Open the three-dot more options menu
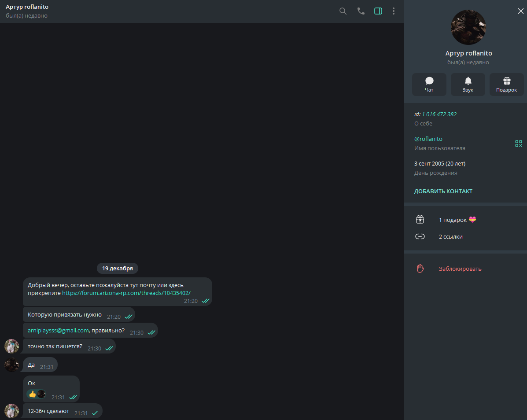 pyautogui.click(x=394, y=11)
